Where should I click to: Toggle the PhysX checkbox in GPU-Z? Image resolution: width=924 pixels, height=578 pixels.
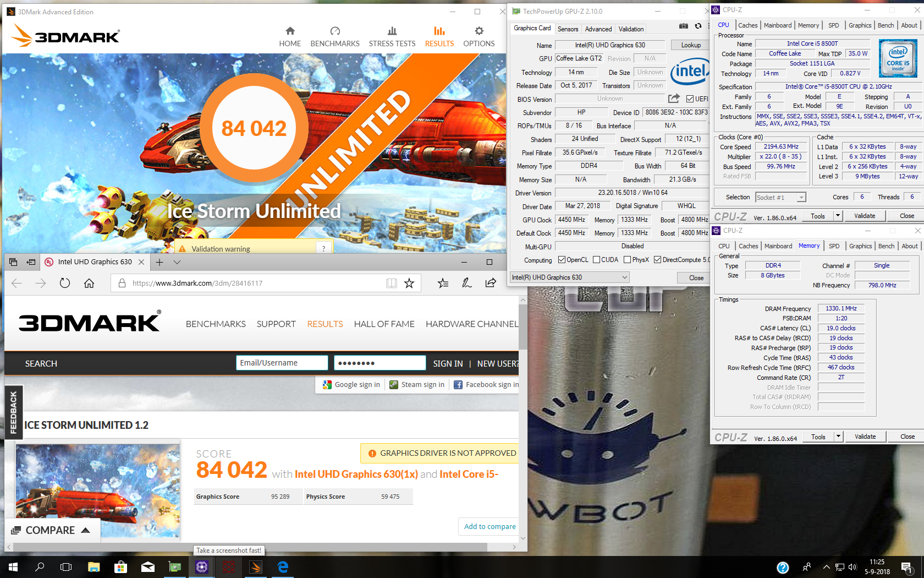coord(627,260)
